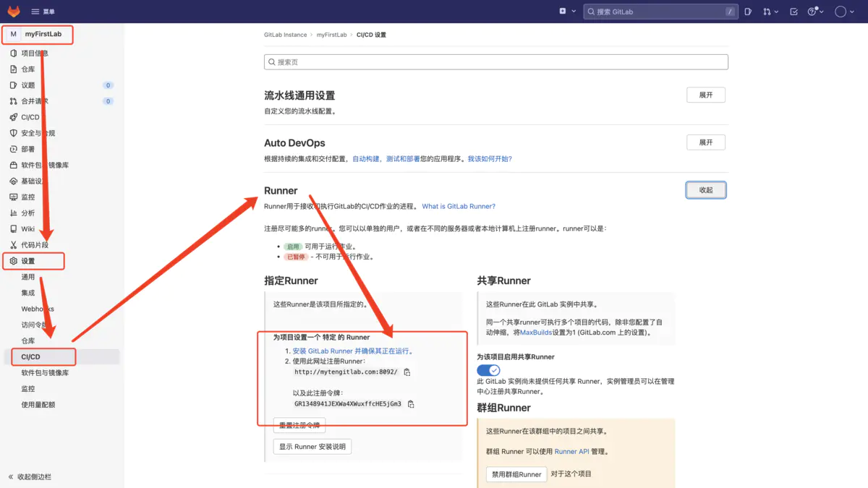Expand the create new dropdown arrow

point(574,12)
